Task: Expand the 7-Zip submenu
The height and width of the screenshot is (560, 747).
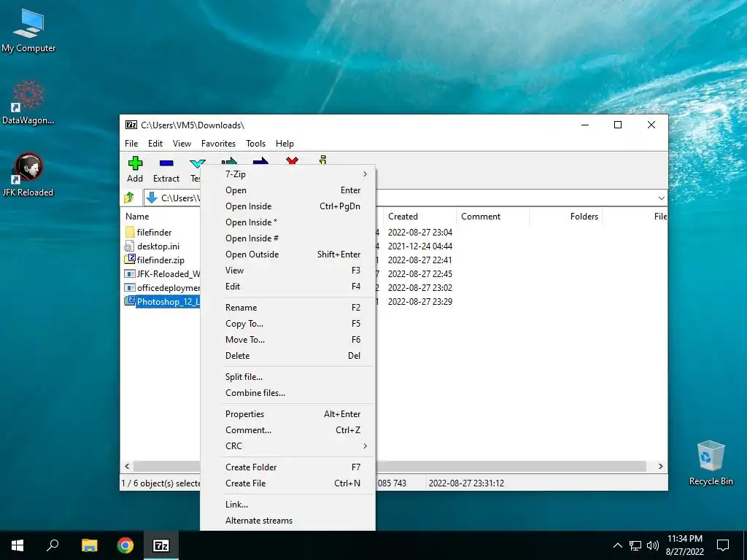Action: coord(287,174)
